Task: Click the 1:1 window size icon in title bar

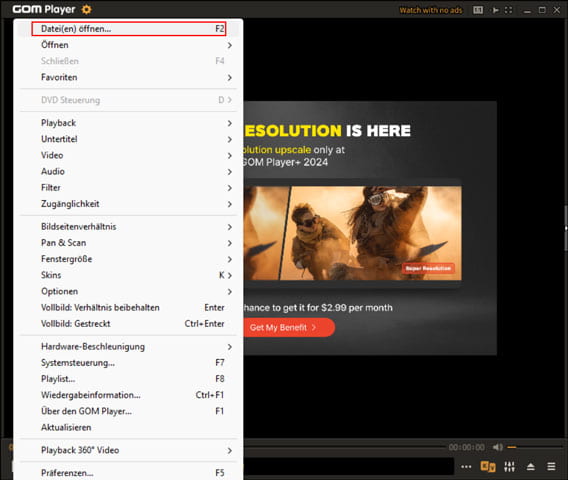Action: [x=478, y=10]
